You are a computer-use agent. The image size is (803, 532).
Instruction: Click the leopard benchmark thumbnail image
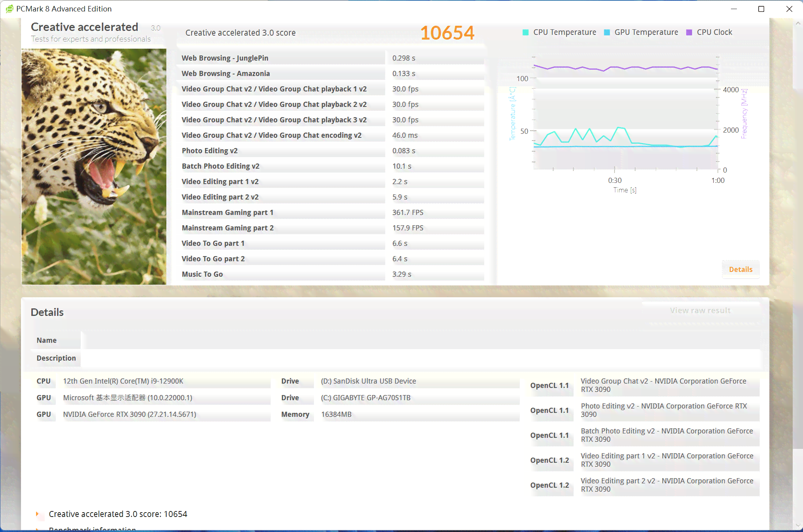(94, 167)
